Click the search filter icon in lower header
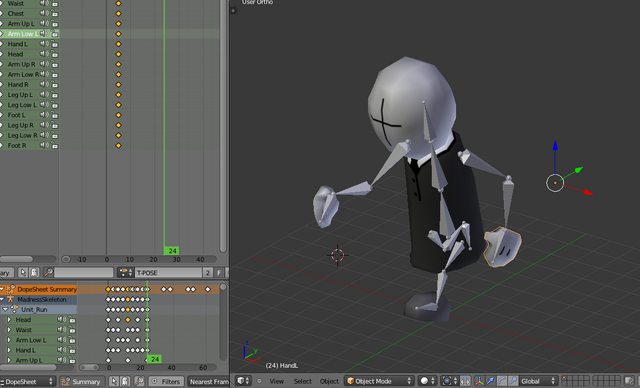The height and width of the screenshot is (388, 640). (139, 382)
